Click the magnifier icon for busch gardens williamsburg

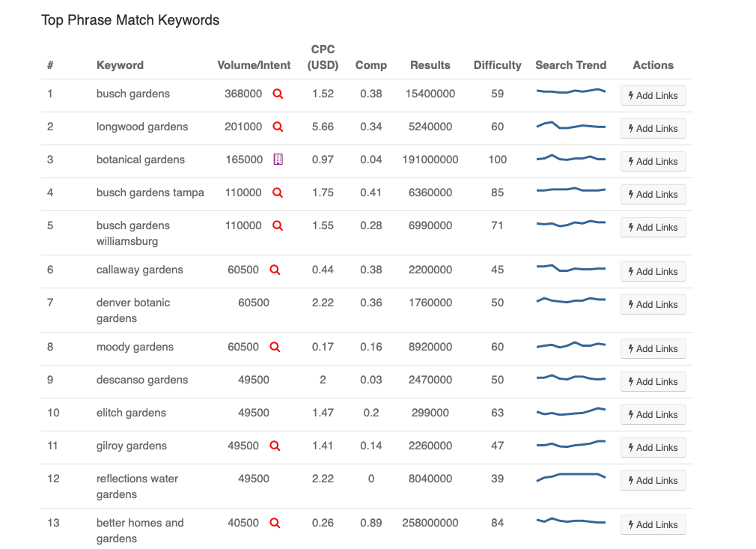pyautogui.click(x=278, y=225)
